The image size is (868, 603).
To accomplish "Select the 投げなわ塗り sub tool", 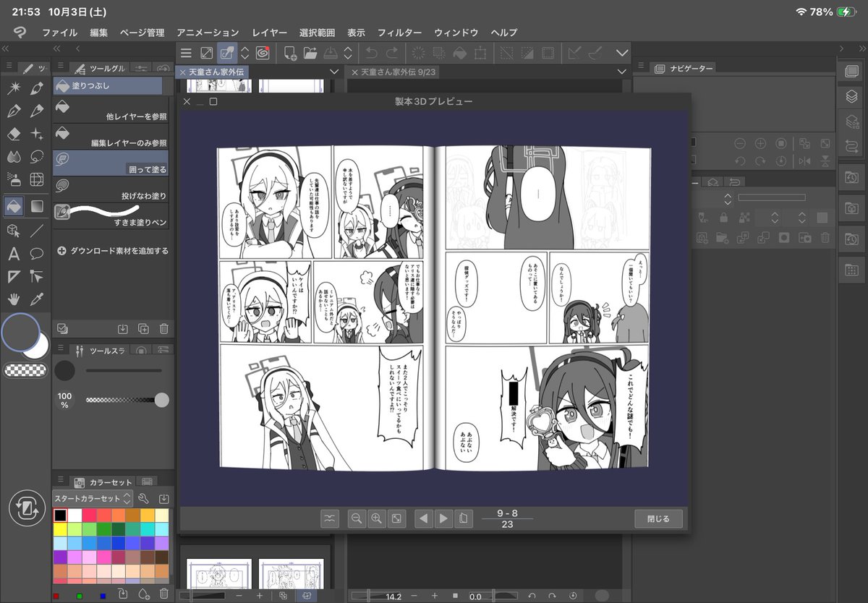I will [x=111, y=189].
